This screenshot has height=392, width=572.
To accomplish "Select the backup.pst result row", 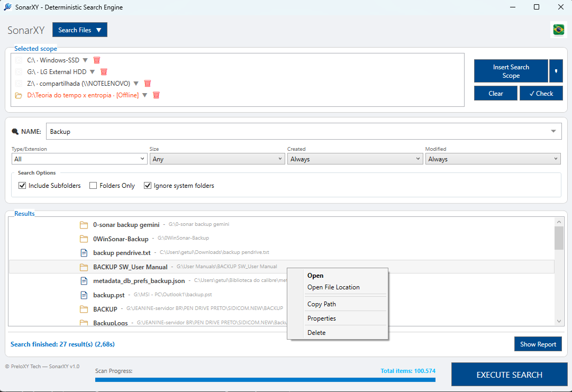I will [x=282, y=295].
